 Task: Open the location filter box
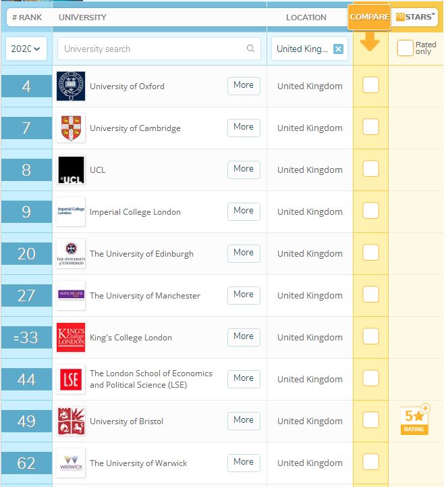(309, 49)
